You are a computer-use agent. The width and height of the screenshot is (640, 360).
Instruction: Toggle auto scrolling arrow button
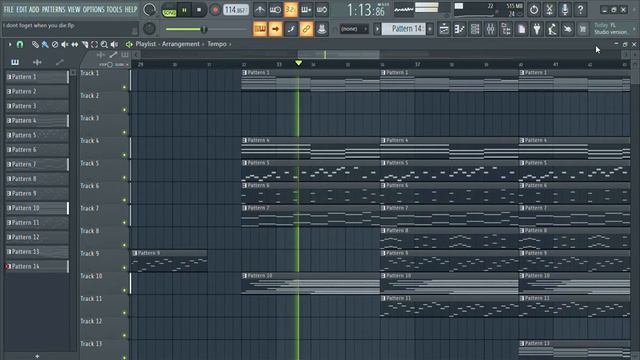[276, 29]
